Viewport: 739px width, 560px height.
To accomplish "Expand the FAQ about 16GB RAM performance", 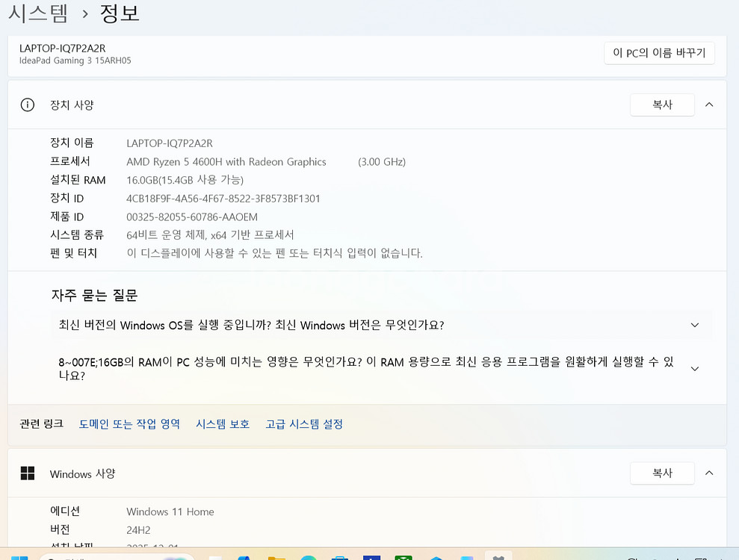I will pyautogui.click(x=694, y=367).
